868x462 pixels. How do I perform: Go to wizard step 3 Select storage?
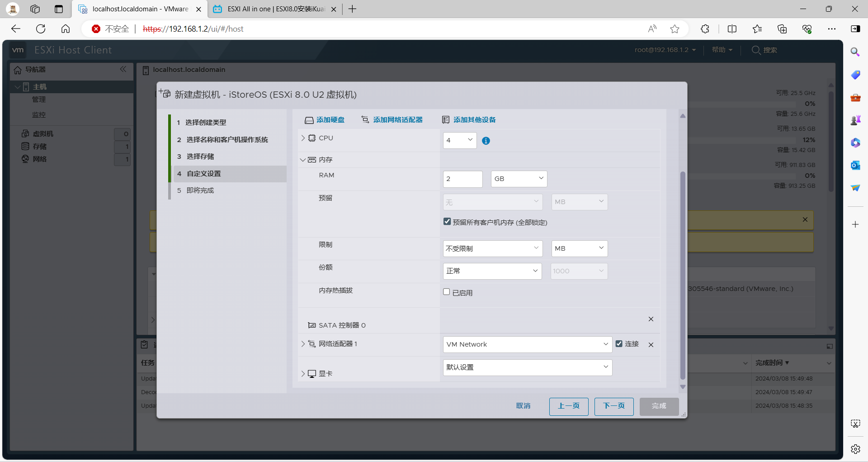coord(200,157)
